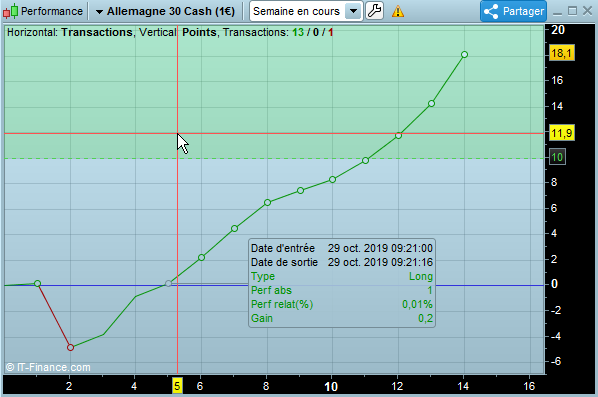Close the Performance window

[587, 11]
